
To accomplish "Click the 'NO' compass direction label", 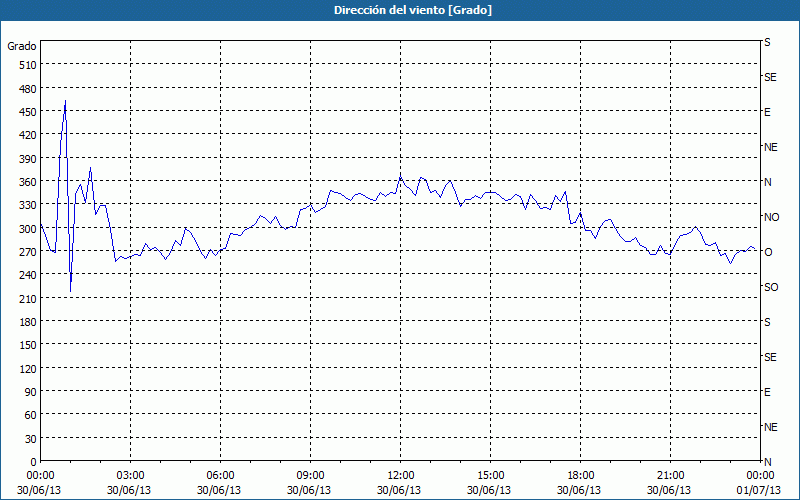I will click(x=771, y=217).
